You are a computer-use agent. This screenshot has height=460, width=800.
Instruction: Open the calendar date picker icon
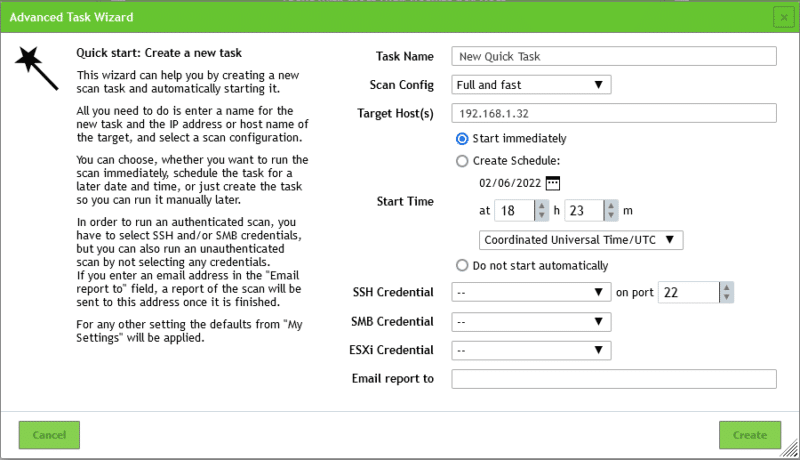click(553, 183)
